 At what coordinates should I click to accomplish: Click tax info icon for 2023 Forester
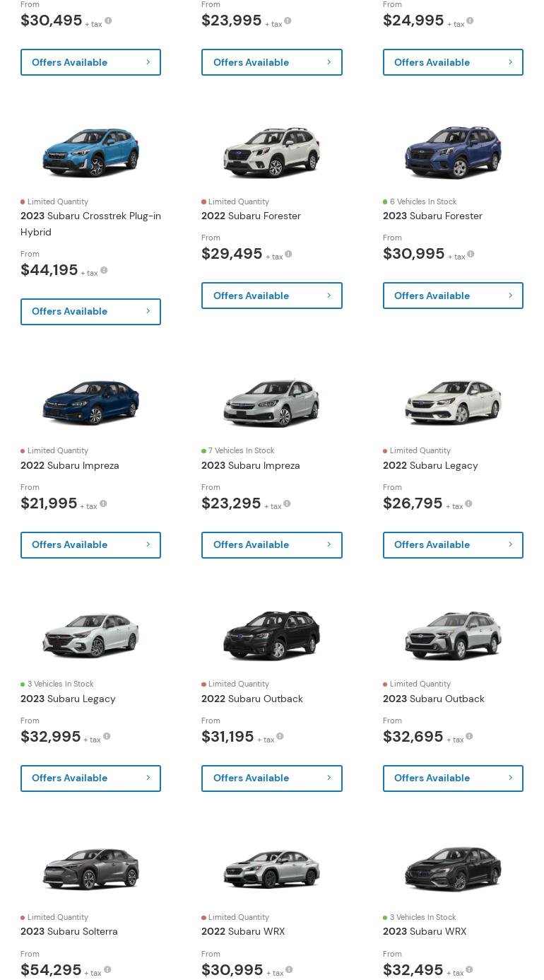(471, 254)
